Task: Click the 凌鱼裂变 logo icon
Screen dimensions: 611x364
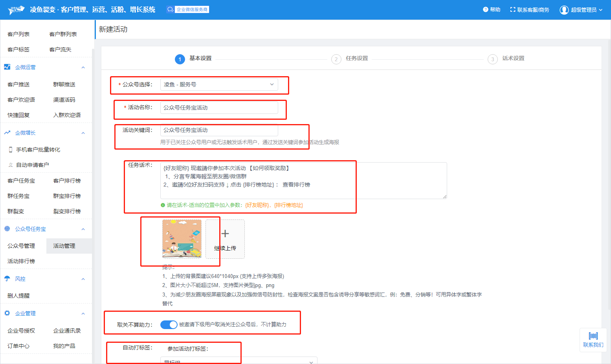Action: 16,10
